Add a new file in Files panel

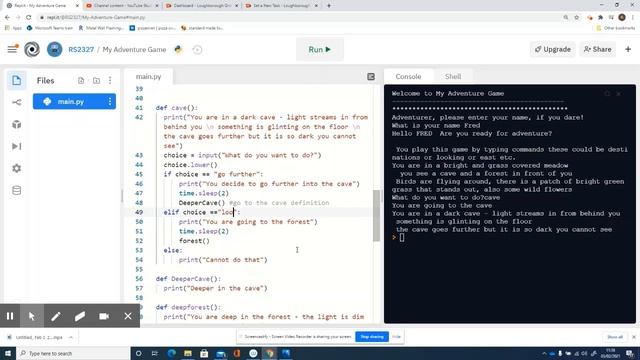(81, 80)
